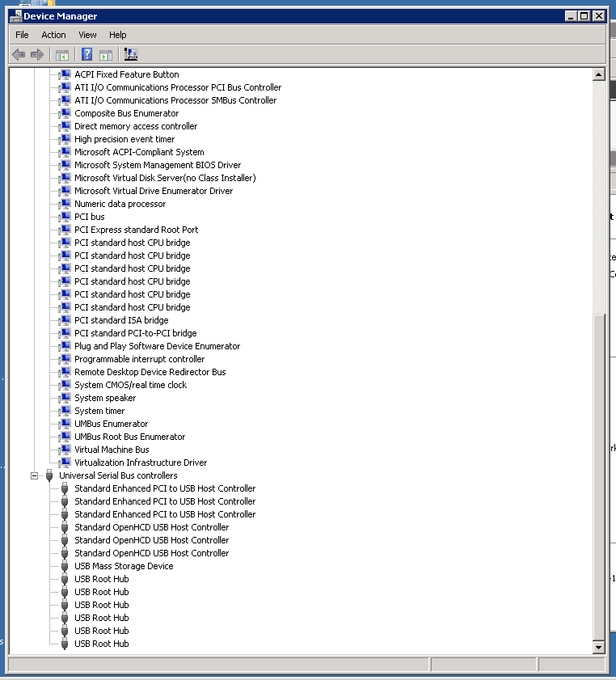This screenshot has width=616, height=680.
Task: Select Microsoft Virtual Disk Server(no Class Installer)
Action: tap(165, 178)
